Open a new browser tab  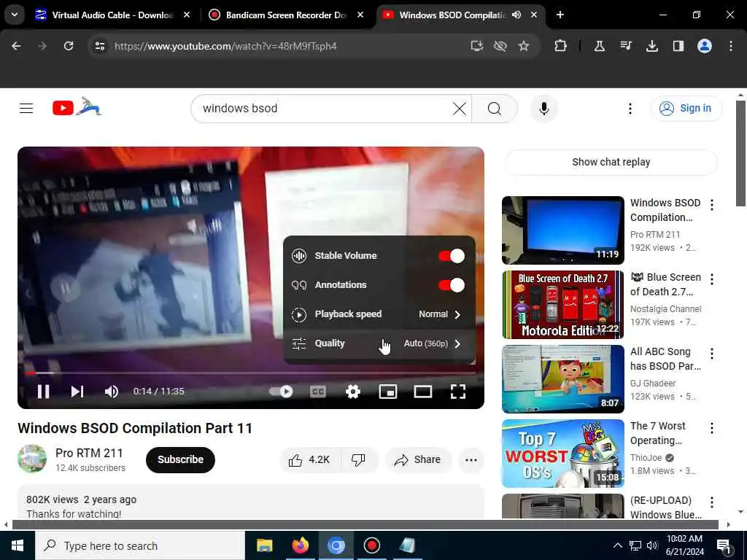click(x=560, y=15)
